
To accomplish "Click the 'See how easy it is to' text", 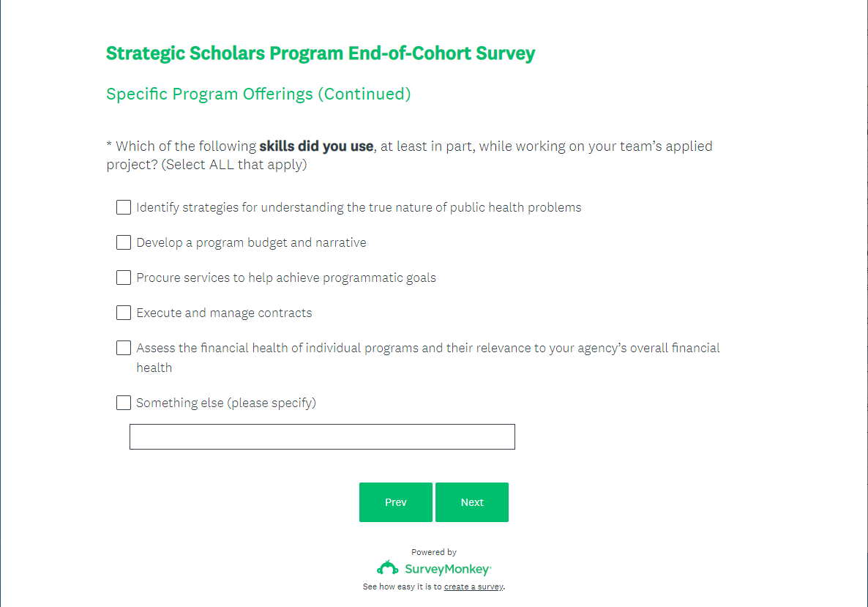I will tap(403, 587).
